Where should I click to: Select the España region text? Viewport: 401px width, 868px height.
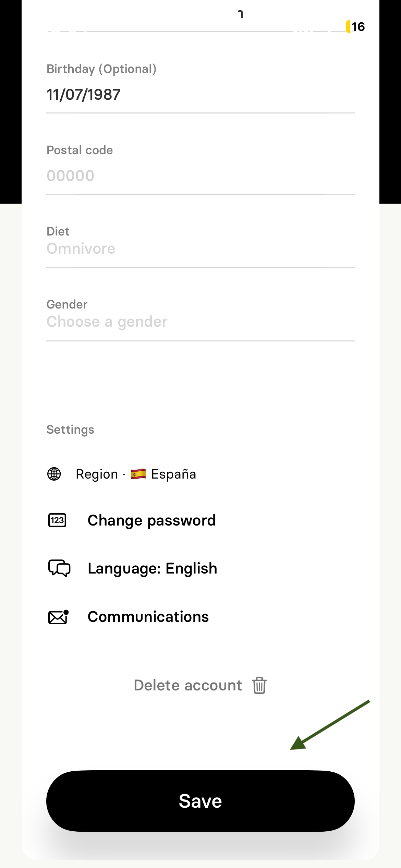(173, 474)
